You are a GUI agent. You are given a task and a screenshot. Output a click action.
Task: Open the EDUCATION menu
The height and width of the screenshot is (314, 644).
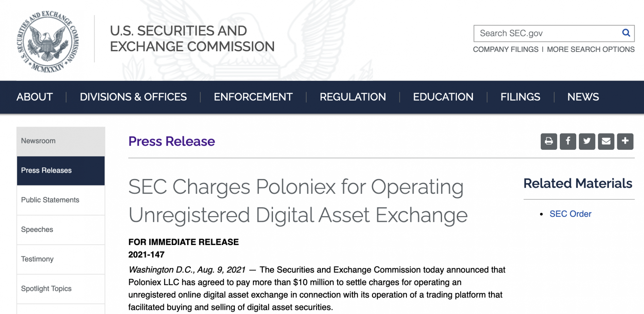[x=443, y=97]
